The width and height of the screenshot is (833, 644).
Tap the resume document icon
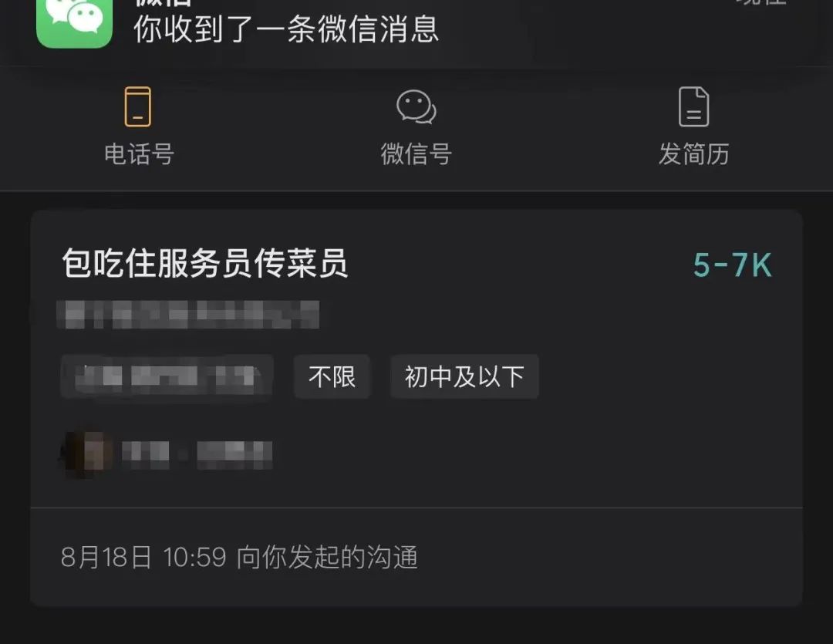coord(694,106)
